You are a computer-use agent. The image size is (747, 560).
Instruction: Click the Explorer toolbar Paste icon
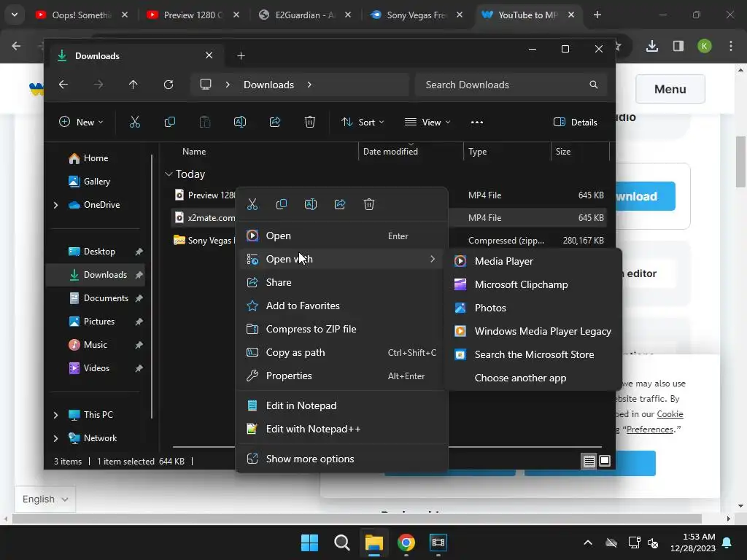pyautogui.click(x=205, y=122)
